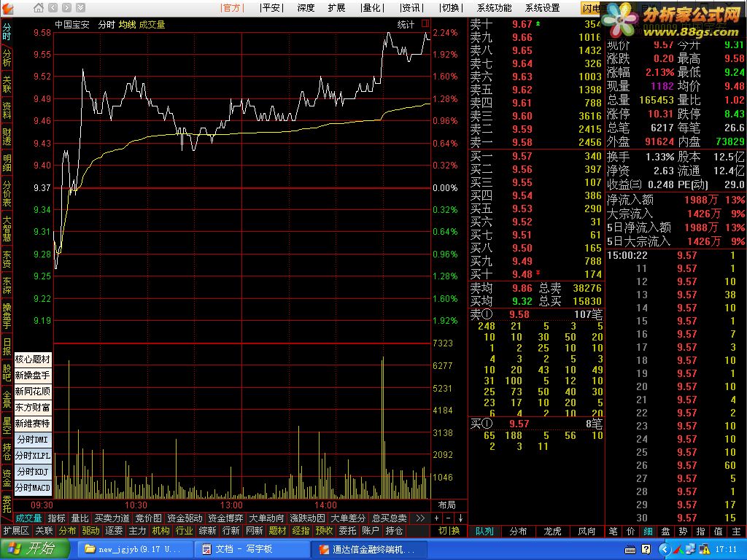Click the 新同花顺 button
The width and height of the screenshot is (747, 560).
point(32,392)
